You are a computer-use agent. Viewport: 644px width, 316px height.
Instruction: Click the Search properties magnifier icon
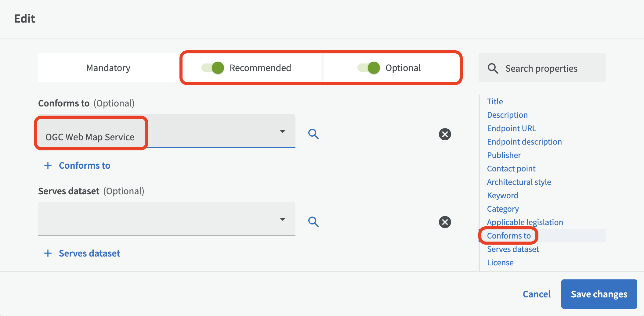(493, 68)
